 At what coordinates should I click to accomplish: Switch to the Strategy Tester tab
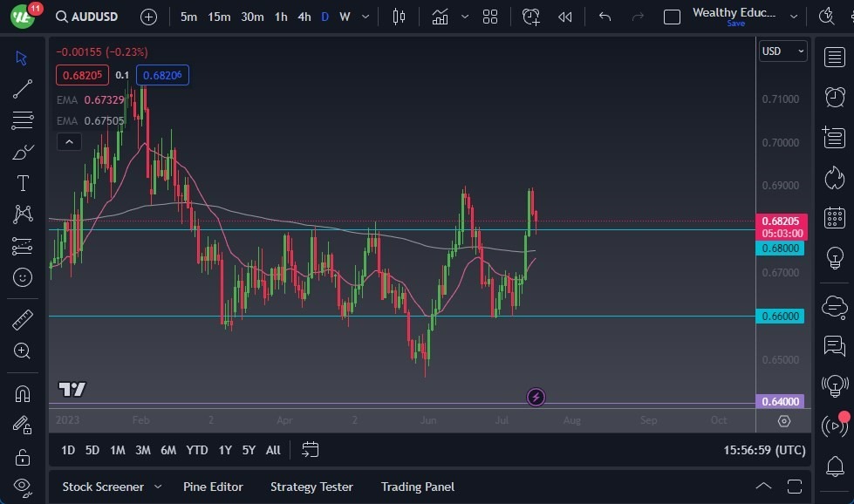[x=311, y=487]
